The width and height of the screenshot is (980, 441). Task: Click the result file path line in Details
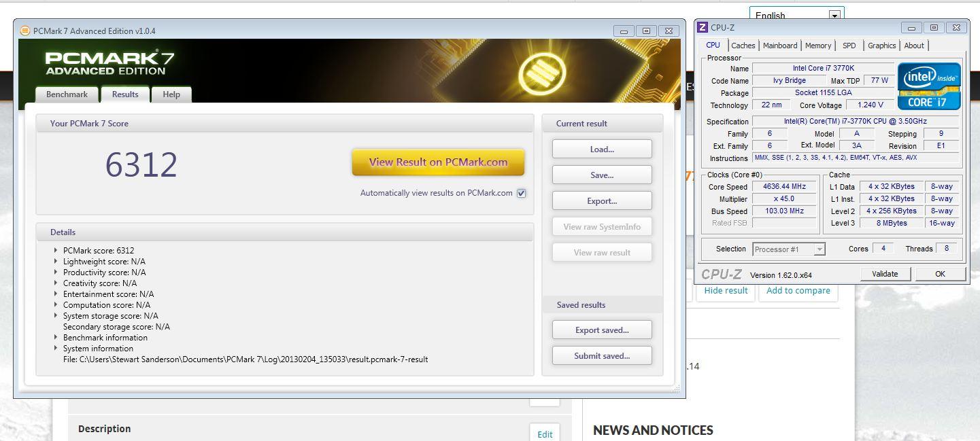(x=246, y=359)
